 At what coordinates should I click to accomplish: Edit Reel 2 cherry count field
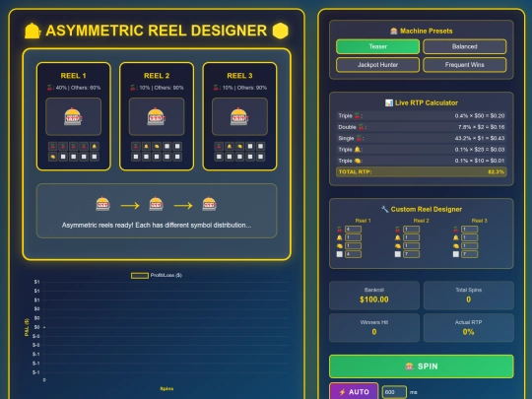(x=411, y=230)
